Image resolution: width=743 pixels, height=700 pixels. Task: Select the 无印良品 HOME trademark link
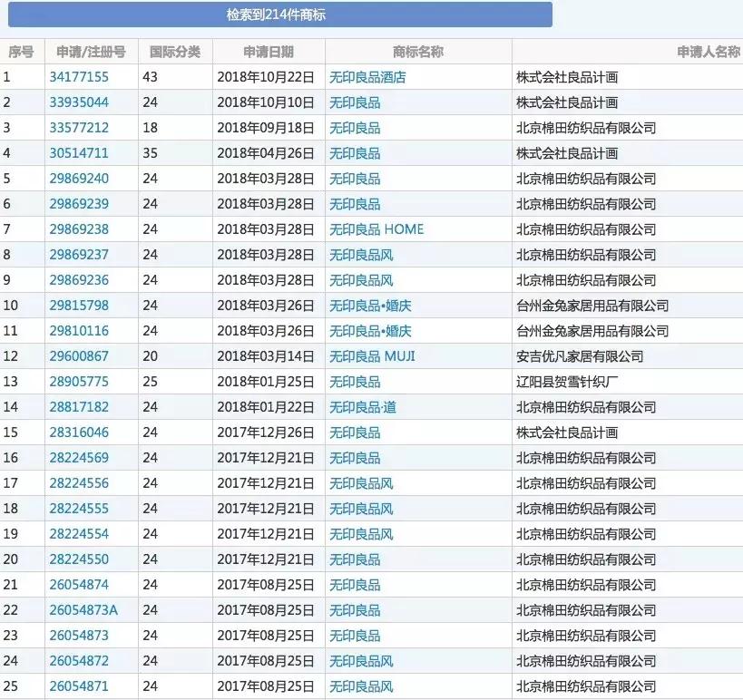378,229
